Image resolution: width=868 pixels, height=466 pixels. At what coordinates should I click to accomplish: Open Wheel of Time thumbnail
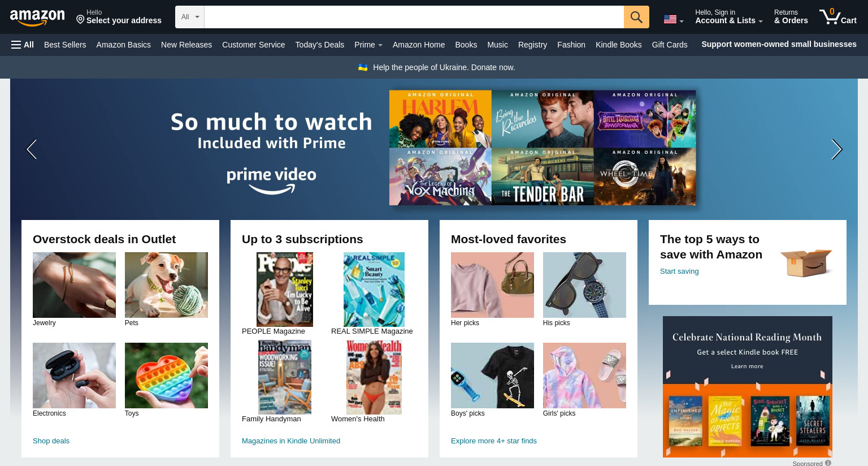(x=645, y=176)
